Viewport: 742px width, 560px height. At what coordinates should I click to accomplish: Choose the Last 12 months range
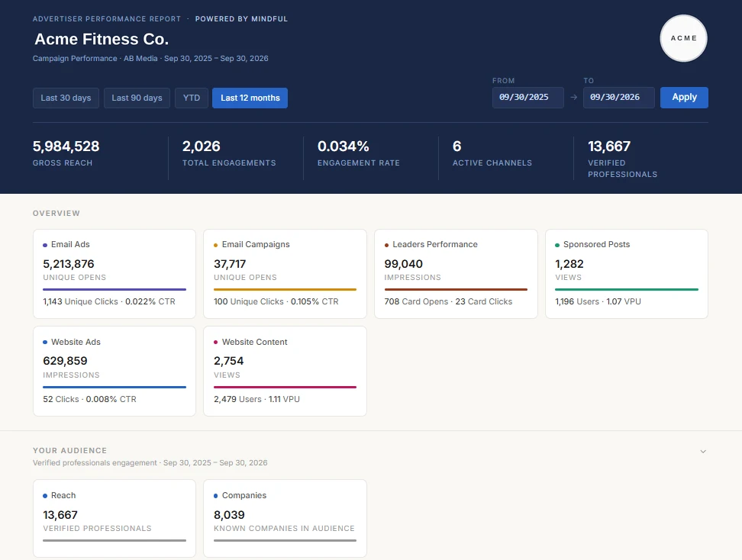[250, 98]
